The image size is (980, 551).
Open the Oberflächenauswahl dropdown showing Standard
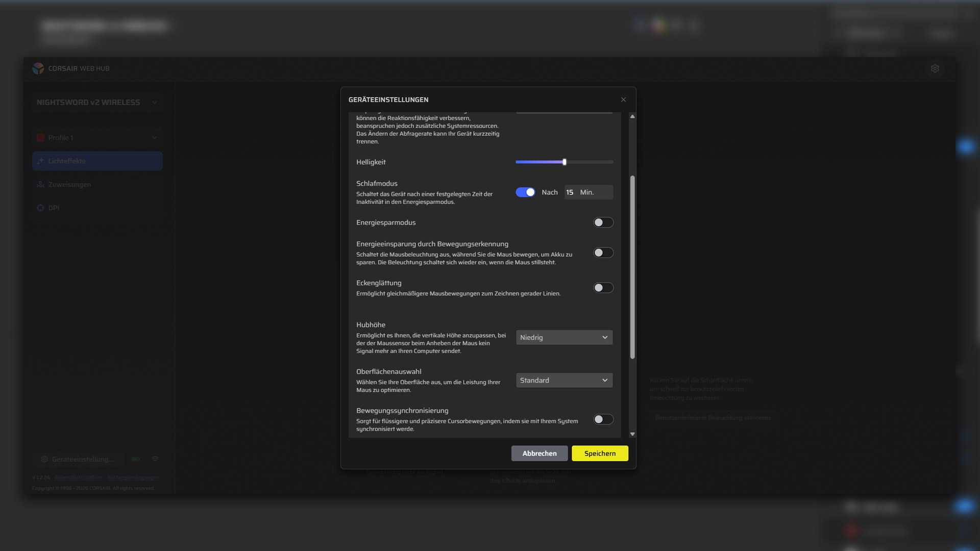click(564, 380)
